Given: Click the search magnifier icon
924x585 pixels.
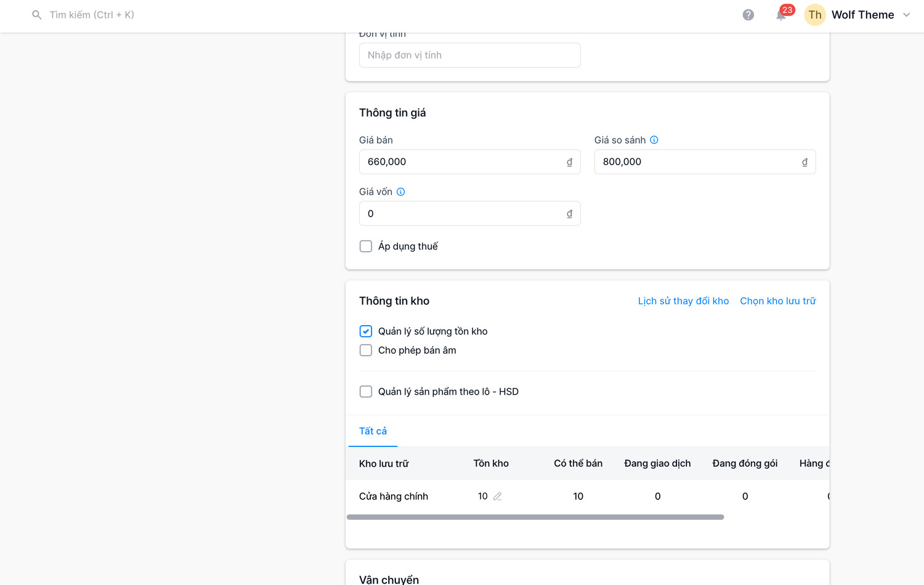Looking at the screenshot, I should coord(37,15).
